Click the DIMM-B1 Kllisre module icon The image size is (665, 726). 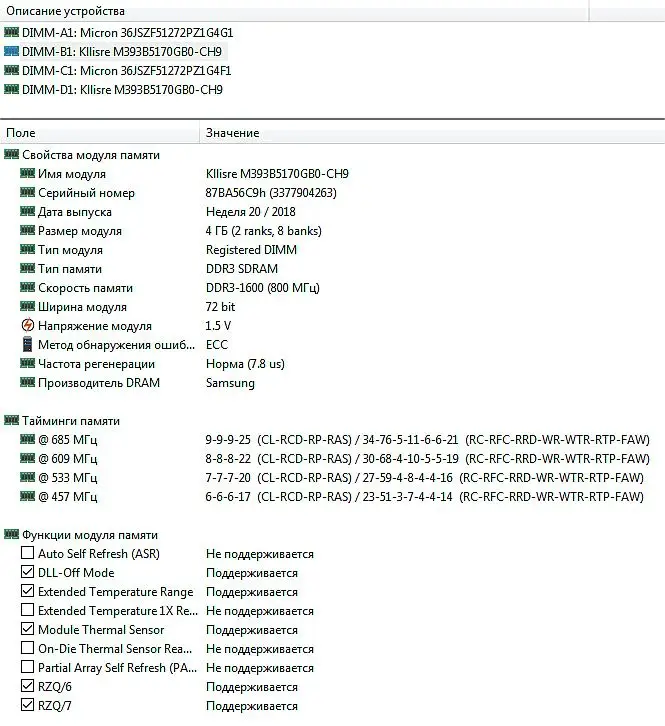point(12,51)
